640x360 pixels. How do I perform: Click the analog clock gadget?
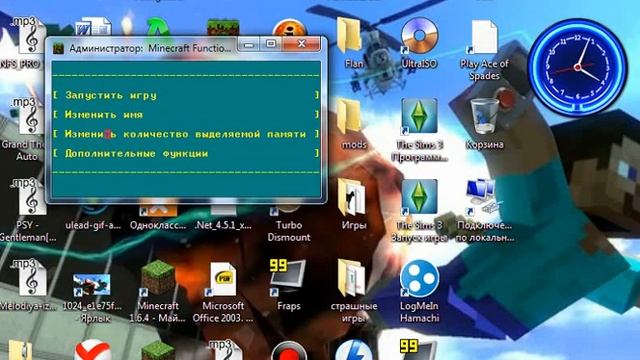577,67
